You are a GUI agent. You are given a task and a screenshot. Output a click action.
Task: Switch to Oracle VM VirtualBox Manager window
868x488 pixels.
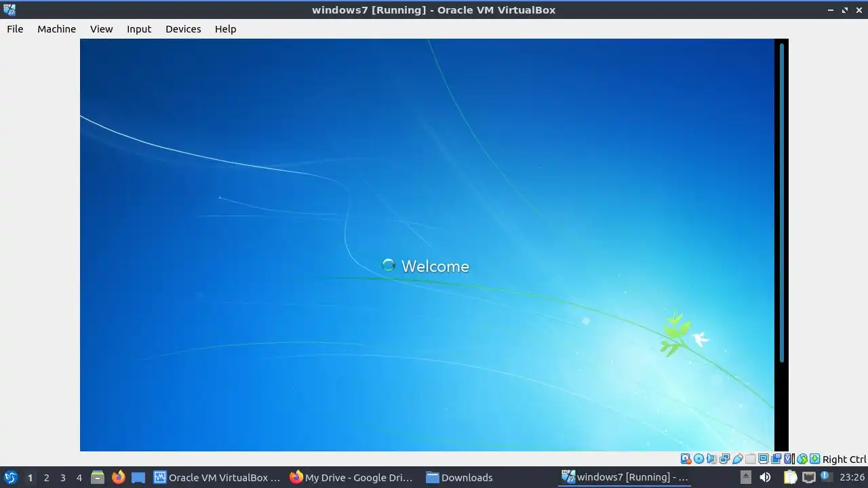[217, 477]
